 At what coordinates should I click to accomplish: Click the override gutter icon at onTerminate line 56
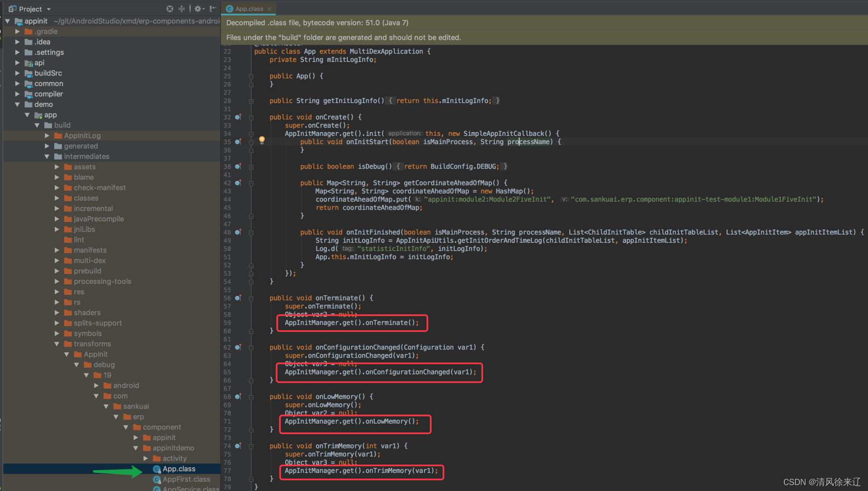[238, 298]
